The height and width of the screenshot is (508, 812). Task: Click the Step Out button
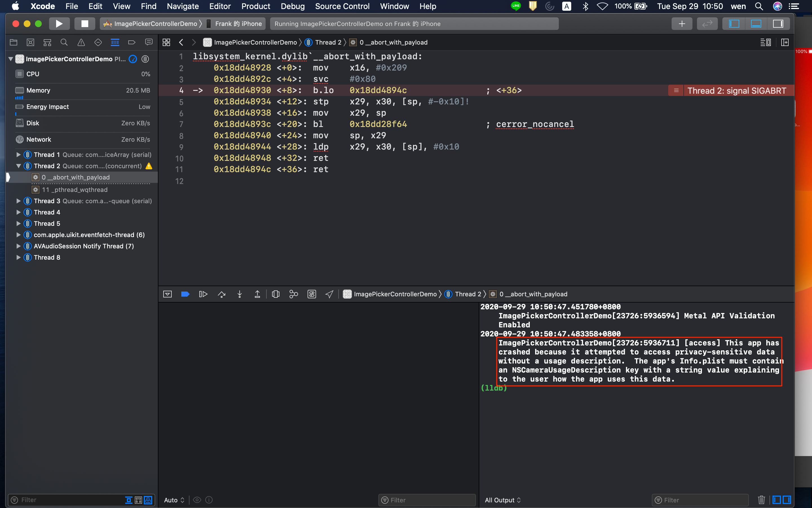[257, 294]
